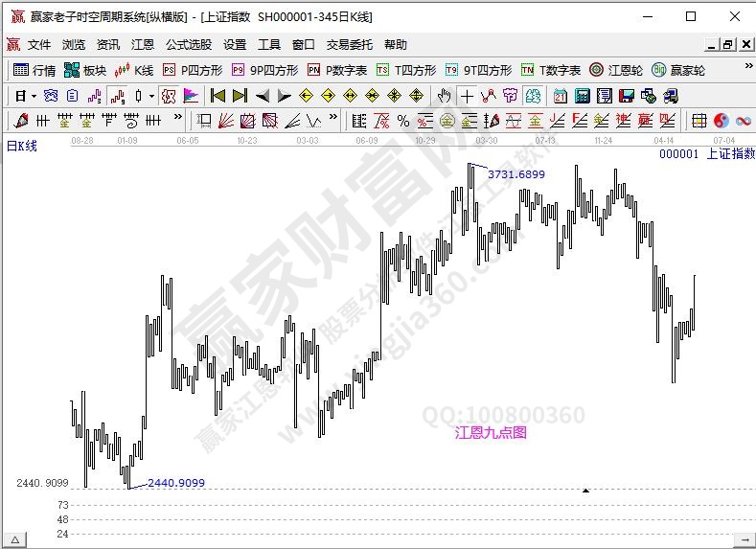This screenshot has width=756, height=549.
Task: Click the calendar icon in toolbar
Action: (x=560, y=96)
